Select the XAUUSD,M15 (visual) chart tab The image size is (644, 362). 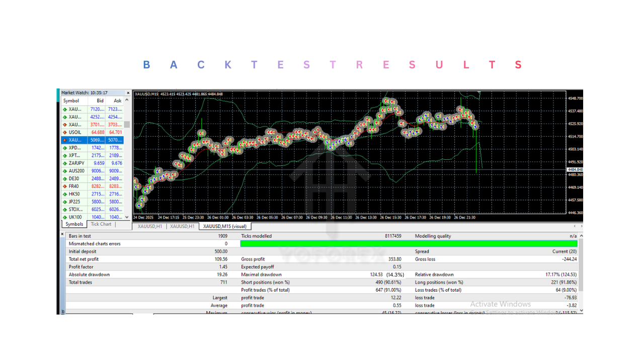(x=225, y=226)
